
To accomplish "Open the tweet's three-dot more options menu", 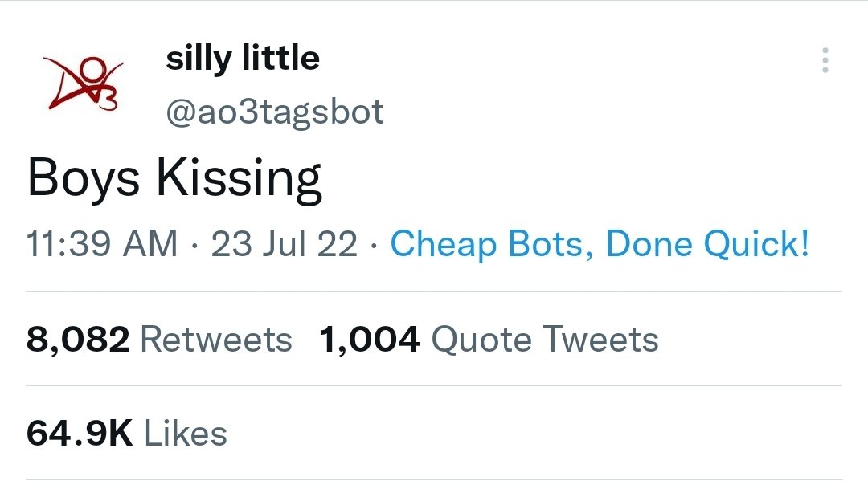I will [x=825, y=60].
